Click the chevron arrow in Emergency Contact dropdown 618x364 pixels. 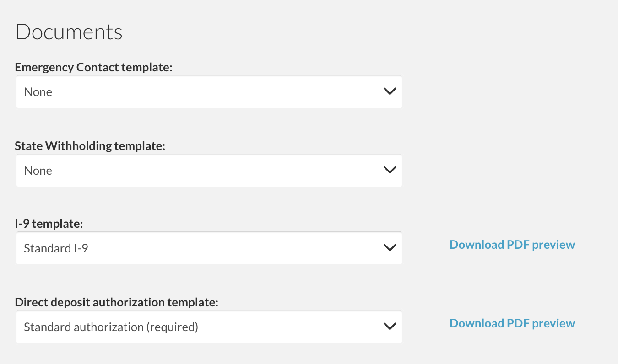click(x=389, y=91)
